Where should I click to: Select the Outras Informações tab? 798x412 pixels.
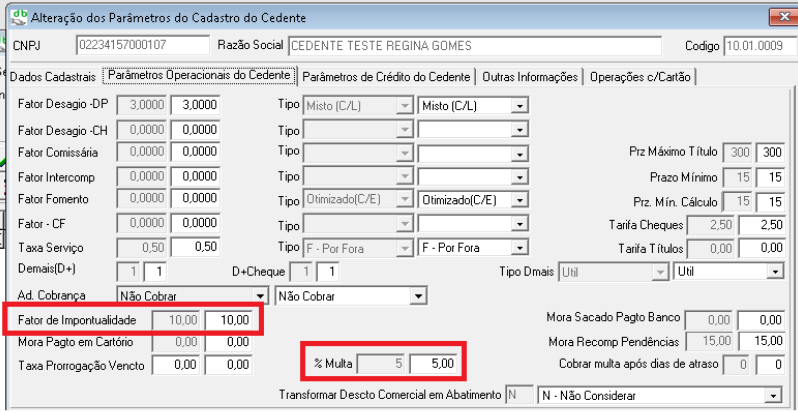pyautogui.click(x=531, y=76)
